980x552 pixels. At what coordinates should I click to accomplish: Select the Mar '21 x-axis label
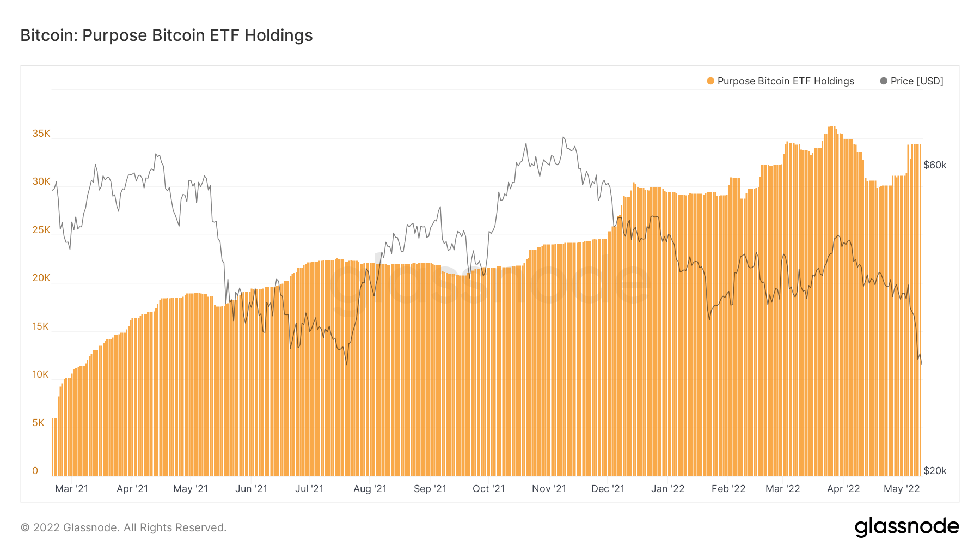[x=71, y=489]
